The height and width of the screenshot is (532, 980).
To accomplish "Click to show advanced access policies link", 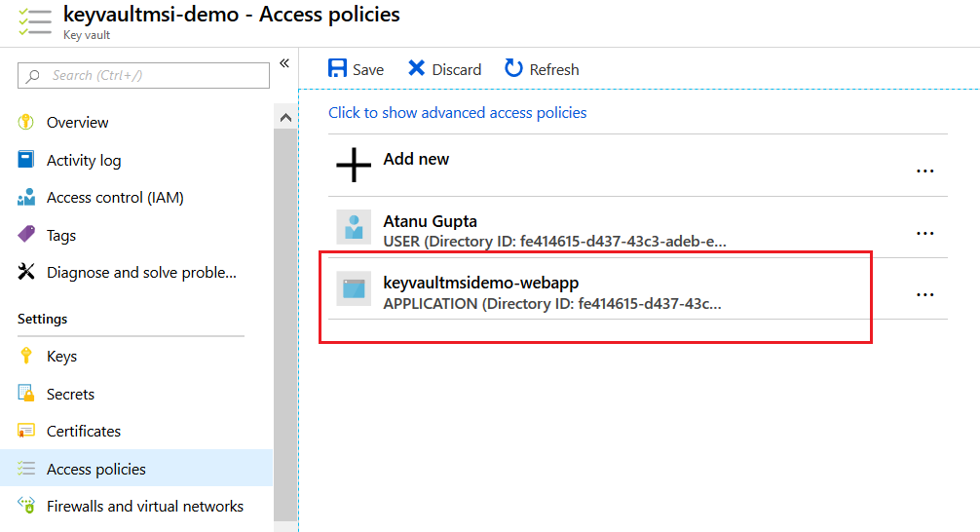I will click(458, 112).
